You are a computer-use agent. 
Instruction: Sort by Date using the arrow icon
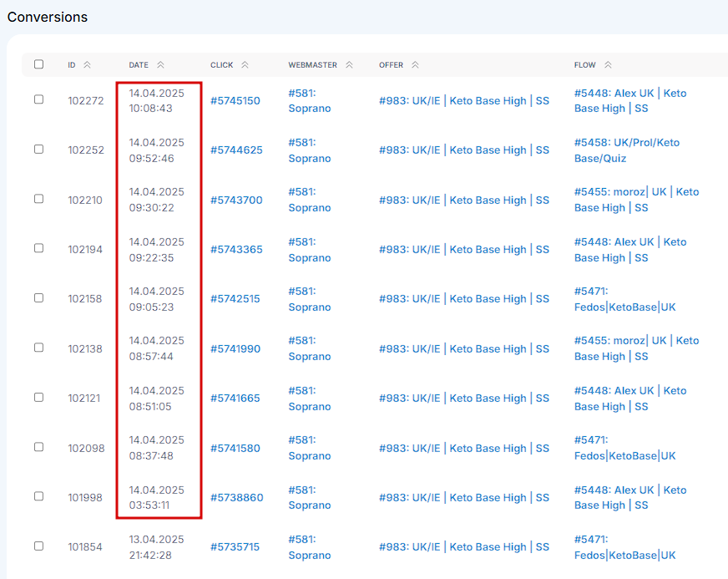point(160,65)
